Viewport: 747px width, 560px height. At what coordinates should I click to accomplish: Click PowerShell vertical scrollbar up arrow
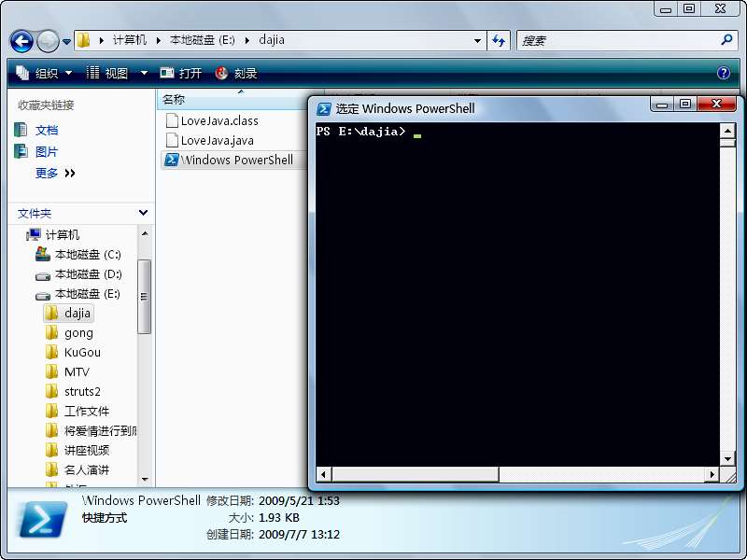pos(727,130)
